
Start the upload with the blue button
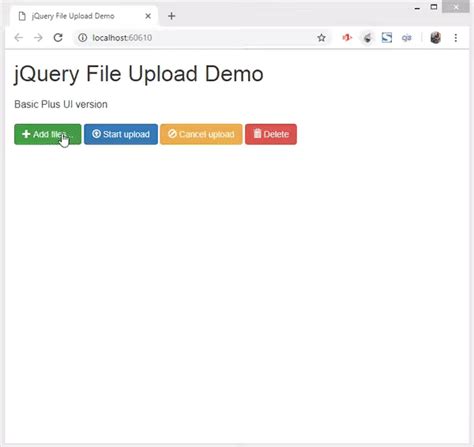coord(121,134)
